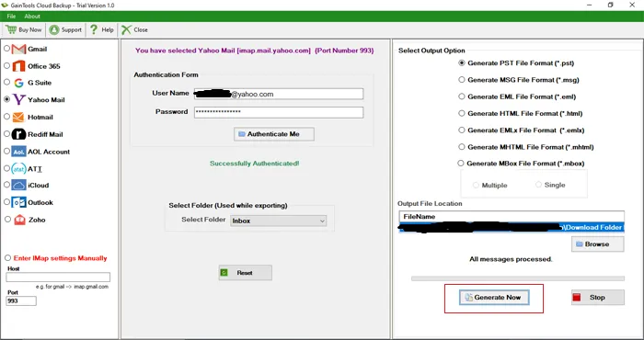Select the Office 365 radio button

pos(6,65)
